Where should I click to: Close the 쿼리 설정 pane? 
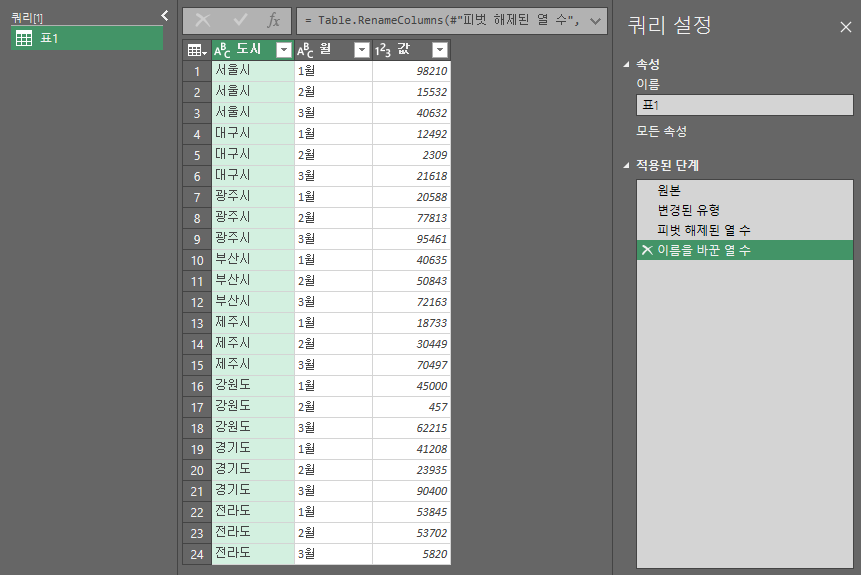pyautogui.click(x=846, y=27)
